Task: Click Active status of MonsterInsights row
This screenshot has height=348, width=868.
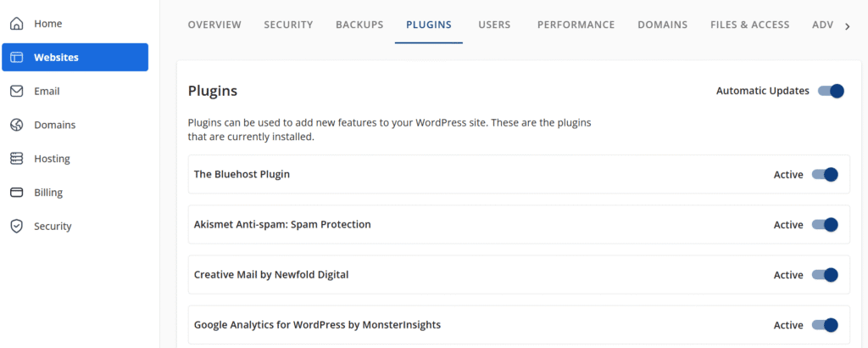Action: click(x=788, y=325)
